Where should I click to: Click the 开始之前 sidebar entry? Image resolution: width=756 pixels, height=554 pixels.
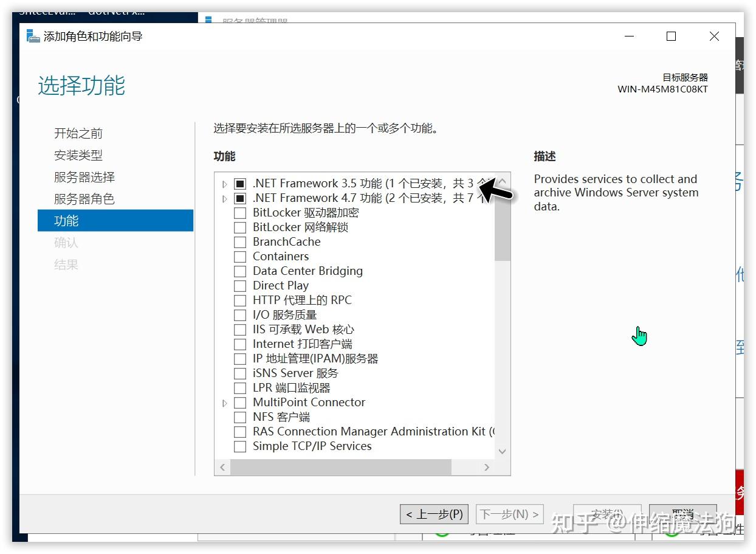pyautogui.click(x=77, y=133)
